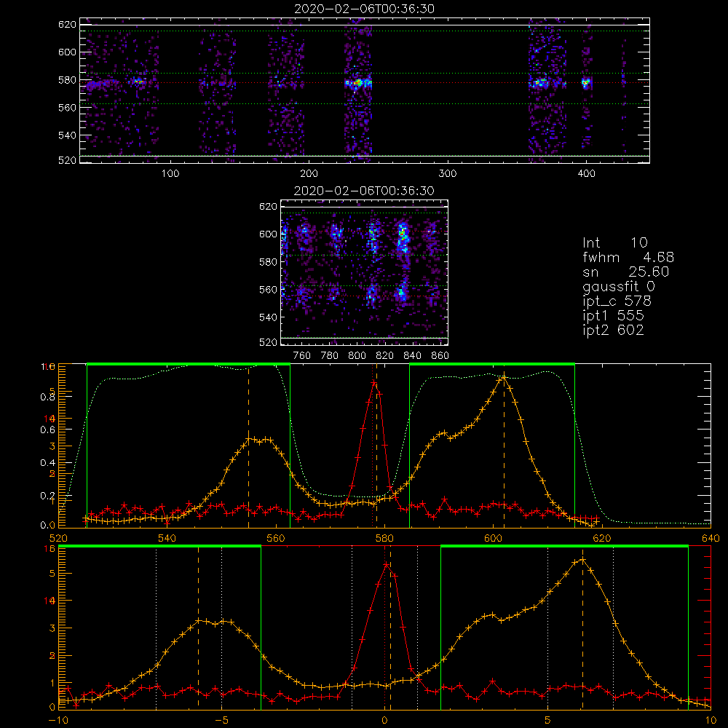Screen dimensions: 728x728
Task: Select the ipt_c 578 readout
Action: tap(617, 301)
